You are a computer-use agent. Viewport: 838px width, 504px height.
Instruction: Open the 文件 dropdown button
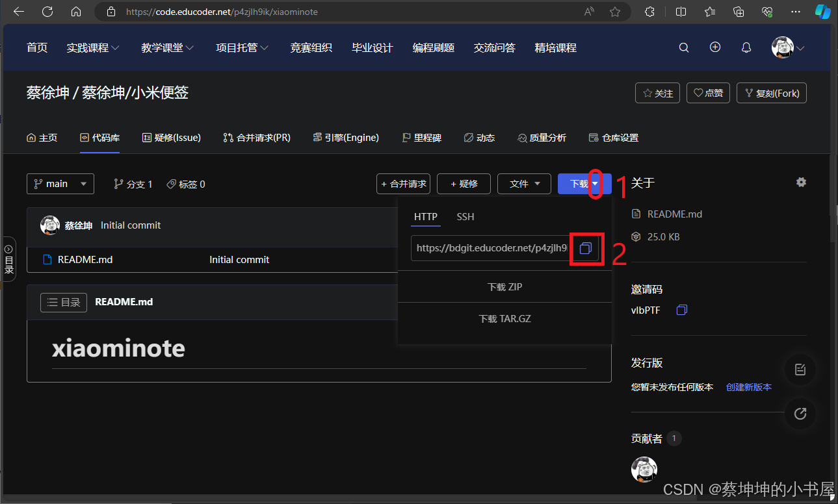click(524, 184)
